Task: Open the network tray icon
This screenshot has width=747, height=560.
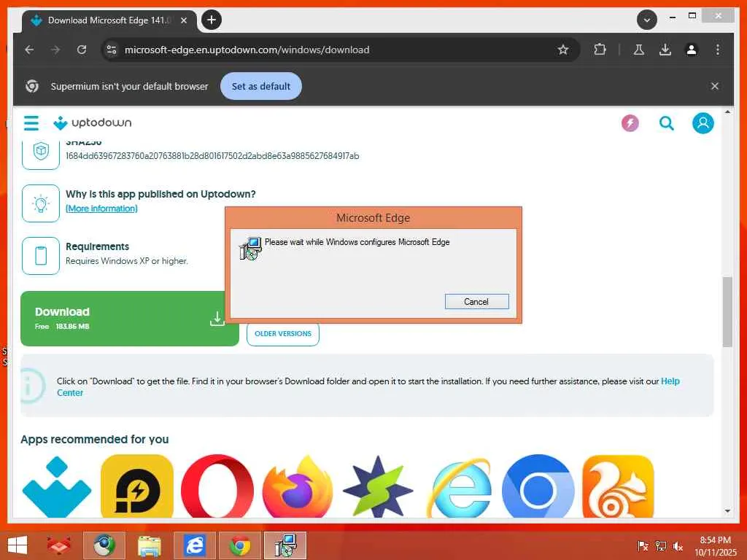Action: [660, 546]
